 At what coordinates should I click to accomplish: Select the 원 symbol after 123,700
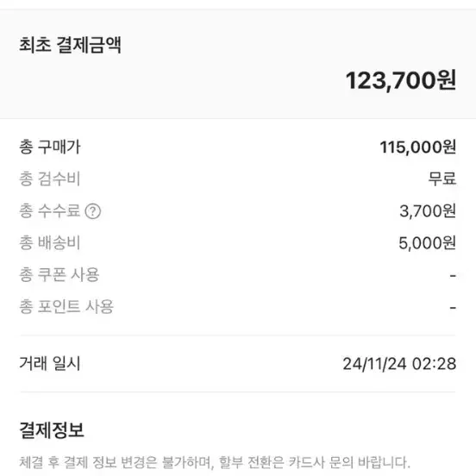(447, 80)
